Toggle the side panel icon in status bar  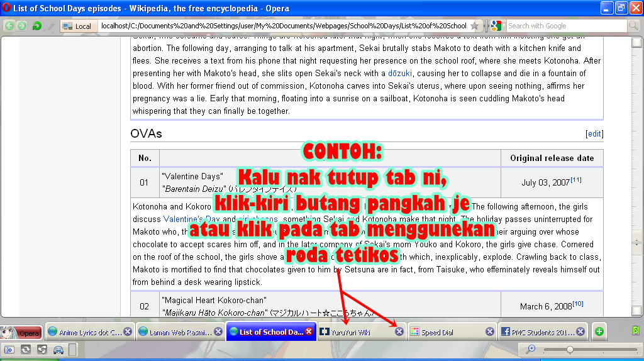click(x=9, y=350)
